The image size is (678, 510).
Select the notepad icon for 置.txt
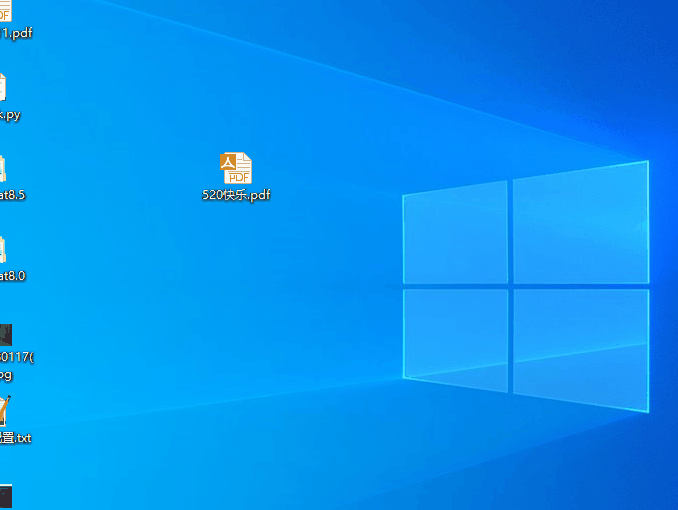[5, 411]
